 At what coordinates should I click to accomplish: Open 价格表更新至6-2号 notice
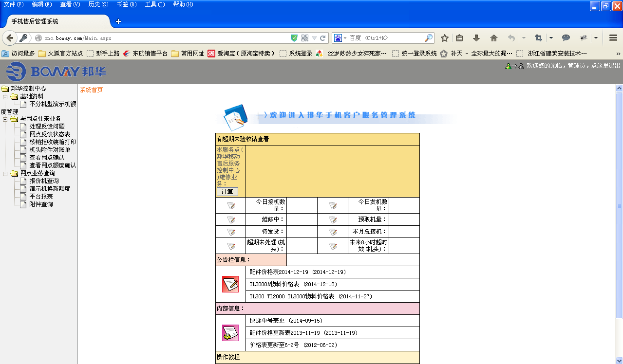[x=293, y=345]
